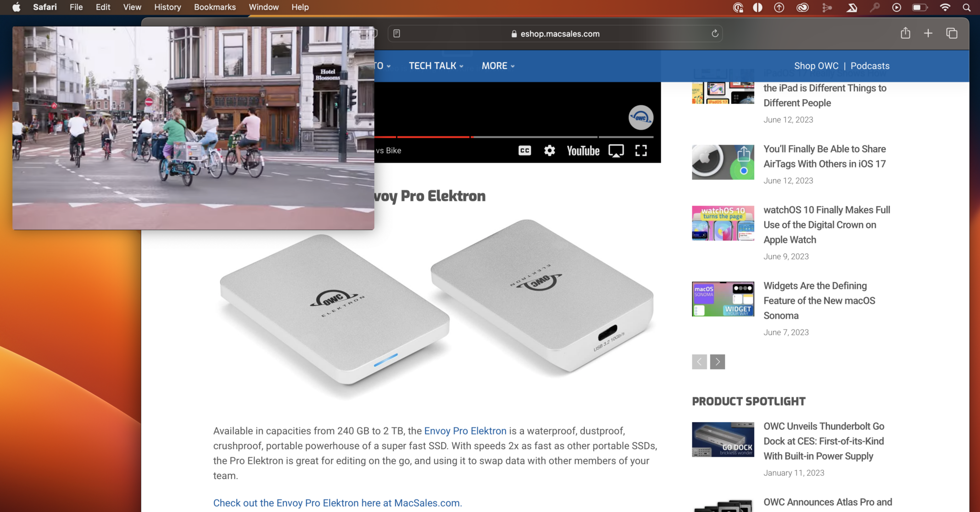980x512 pixels.
Task: Open the Wi-Fi menu bar icon
Action: [944, 7]
